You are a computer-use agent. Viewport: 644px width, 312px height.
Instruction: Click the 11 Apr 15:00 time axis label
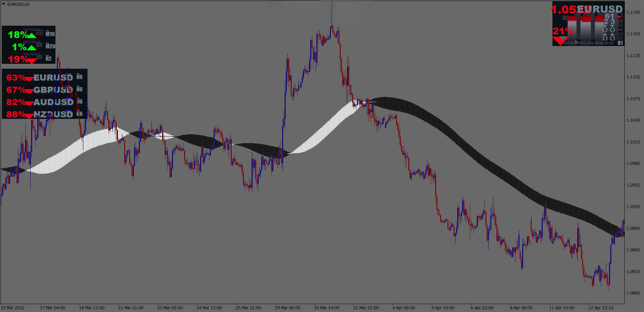562,308
